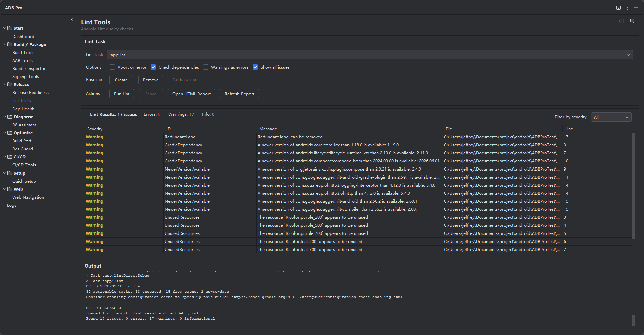Click the Run Lint button
Screen dimensions: 644x335
122,94
